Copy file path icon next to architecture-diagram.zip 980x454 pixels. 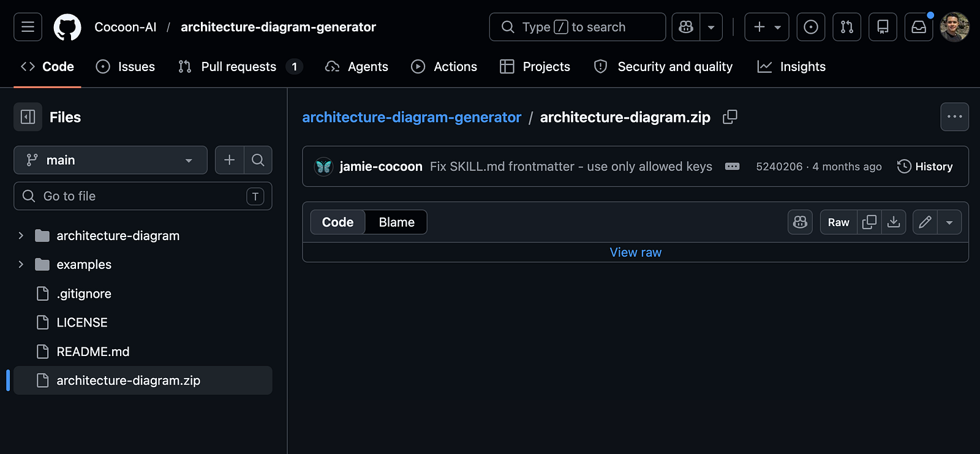[x=729, y=117]
